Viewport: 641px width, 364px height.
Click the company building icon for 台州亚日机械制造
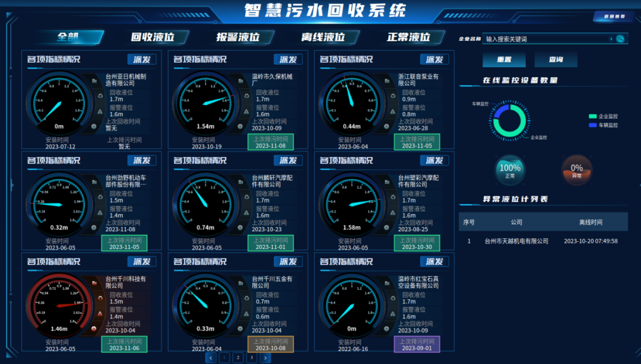(x=94, y=81)
